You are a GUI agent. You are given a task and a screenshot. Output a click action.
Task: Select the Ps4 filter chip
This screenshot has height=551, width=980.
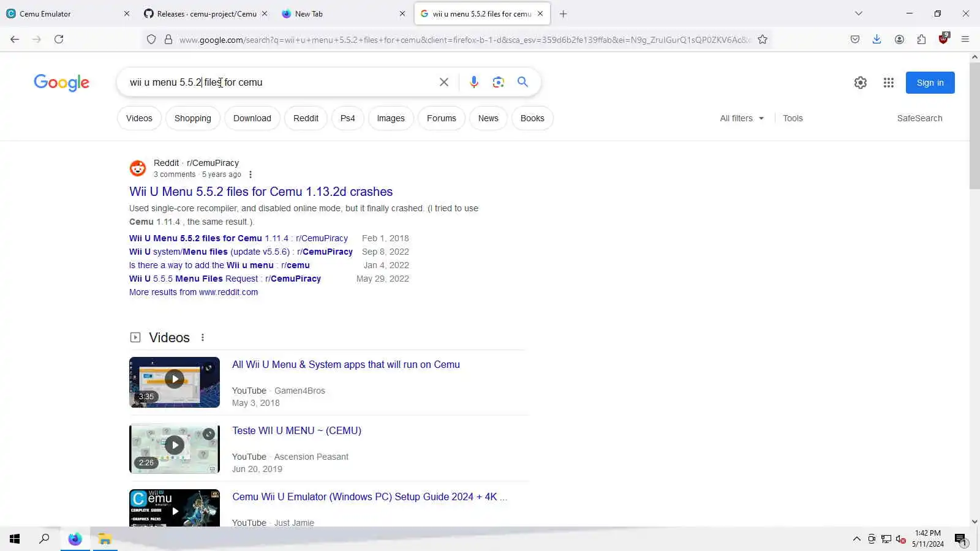[x=347, y=118]
